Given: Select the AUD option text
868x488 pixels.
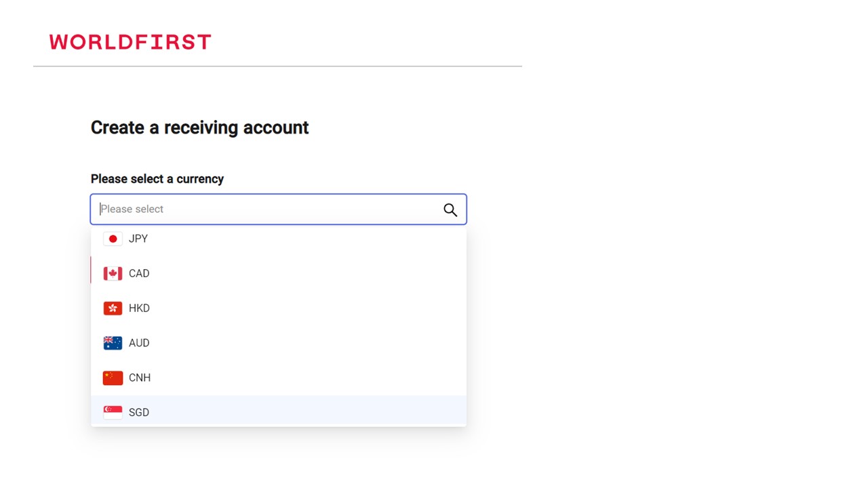Looking at the screenshot, I should point(139,343).
